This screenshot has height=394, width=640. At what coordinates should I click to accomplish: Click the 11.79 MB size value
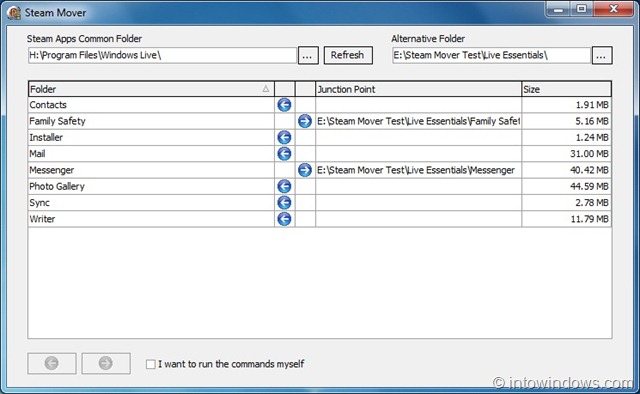589,219
